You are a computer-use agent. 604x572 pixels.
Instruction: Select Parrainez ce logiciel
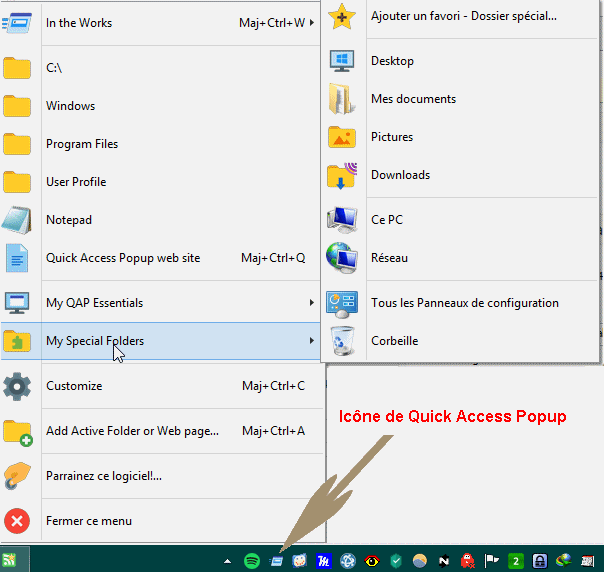[x=162, y=476]
